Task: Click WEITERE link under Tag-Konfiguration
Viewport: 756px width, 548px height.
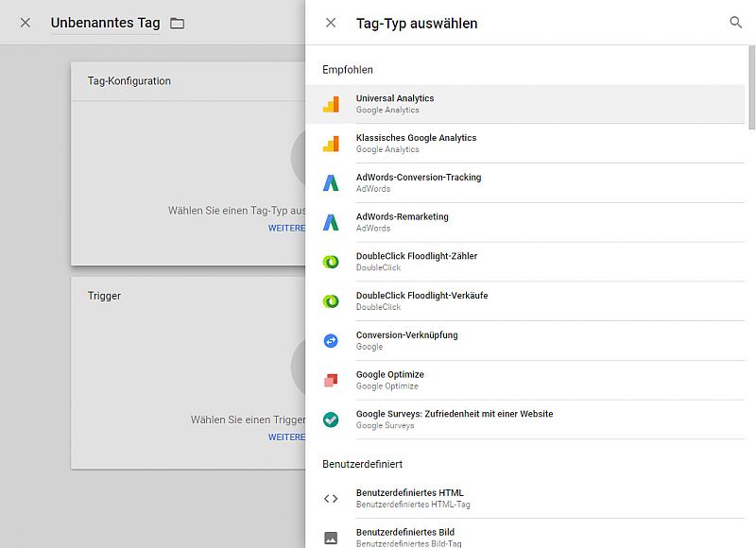Action: tap(286, 228)
